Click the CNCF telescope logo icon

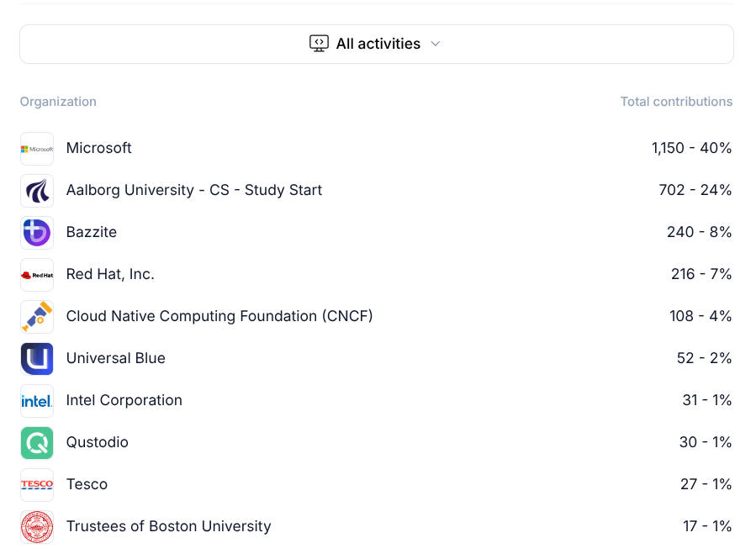(37, 317)
